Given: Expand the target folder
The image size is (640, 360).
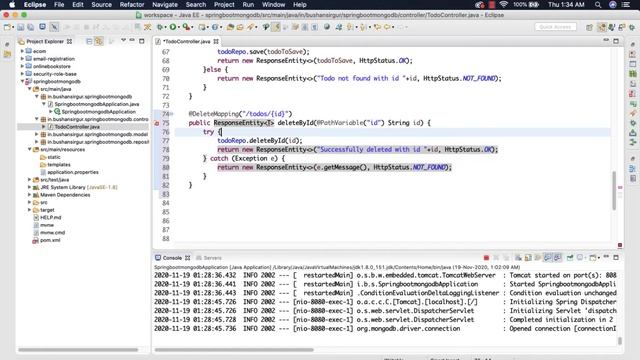Looking at the screenshot, I should [29, 210].
